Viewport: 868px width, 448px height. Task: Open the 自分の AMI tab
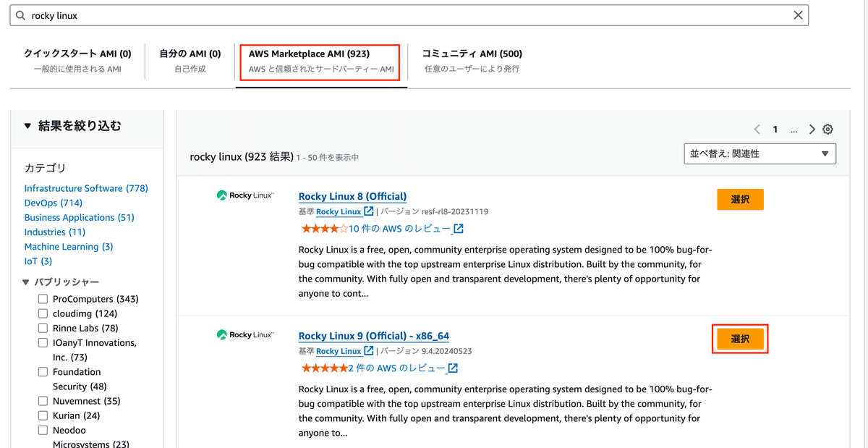click(190, 61)
